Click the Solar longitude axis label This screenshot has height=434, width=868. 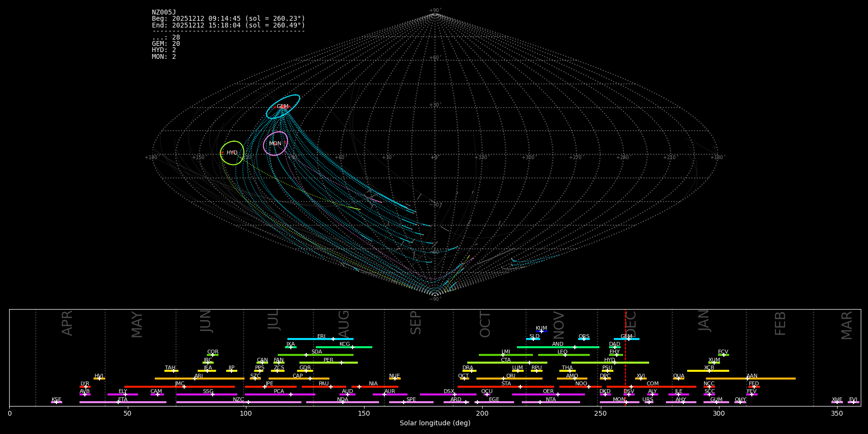tap(434, 423)
